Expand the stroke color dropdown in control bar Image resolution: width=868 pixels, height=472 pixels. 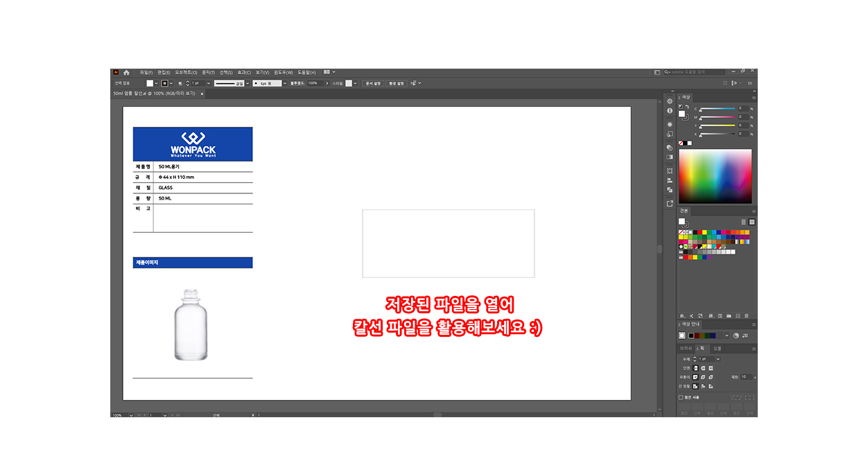click(173, 83)
